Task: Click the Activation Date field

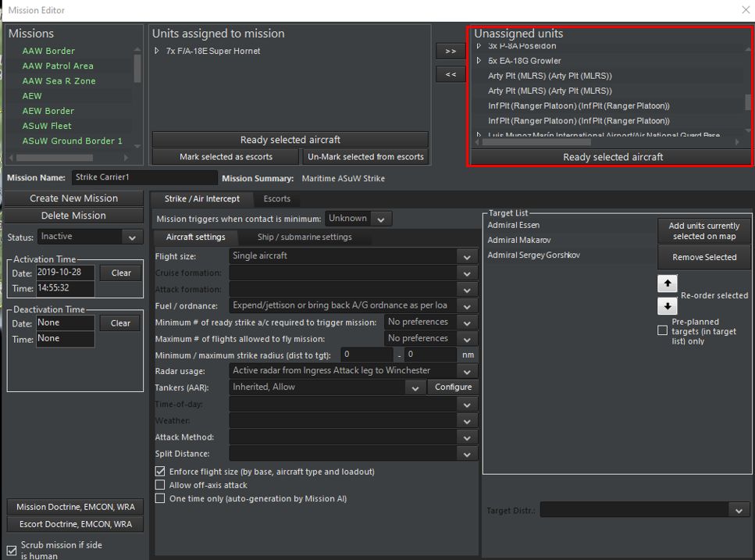Action: pyautogui.click(x=66, y=272)
